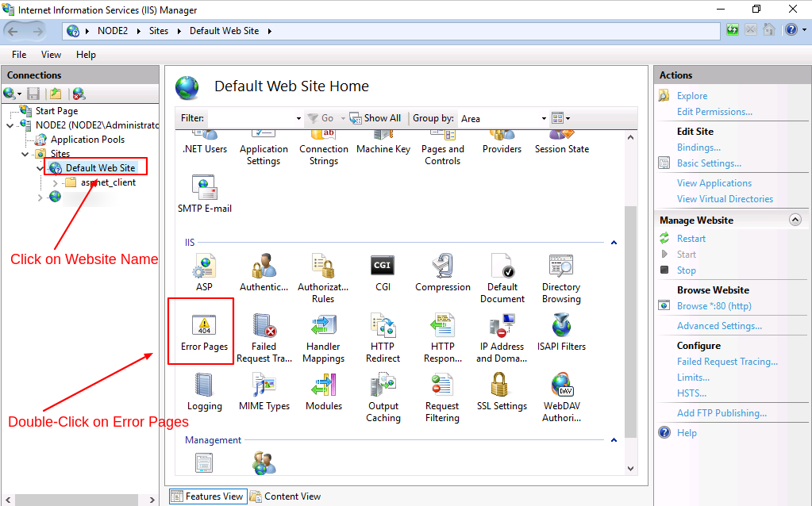Expand the aspnet_client folder node
Viewport: 812px width, 506px height.
tap(55, 182)
